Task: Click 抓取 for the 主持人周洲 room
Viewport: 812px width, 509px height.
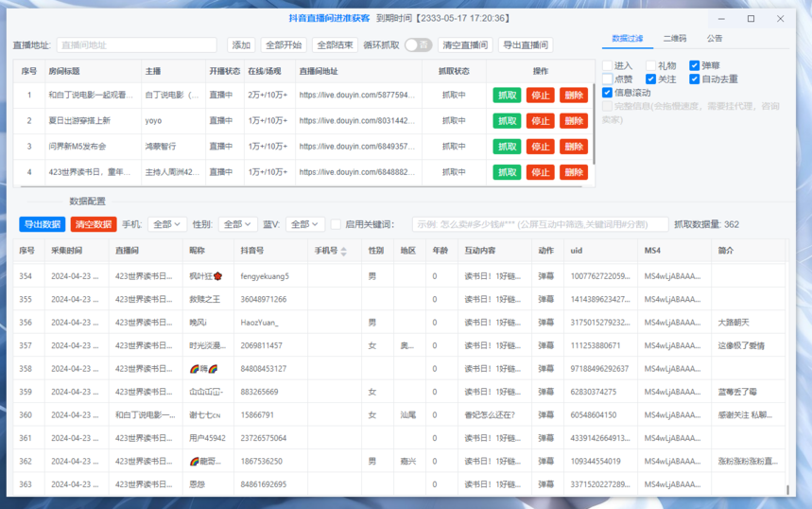Action: pyautogui.click(x=507, y=172)
